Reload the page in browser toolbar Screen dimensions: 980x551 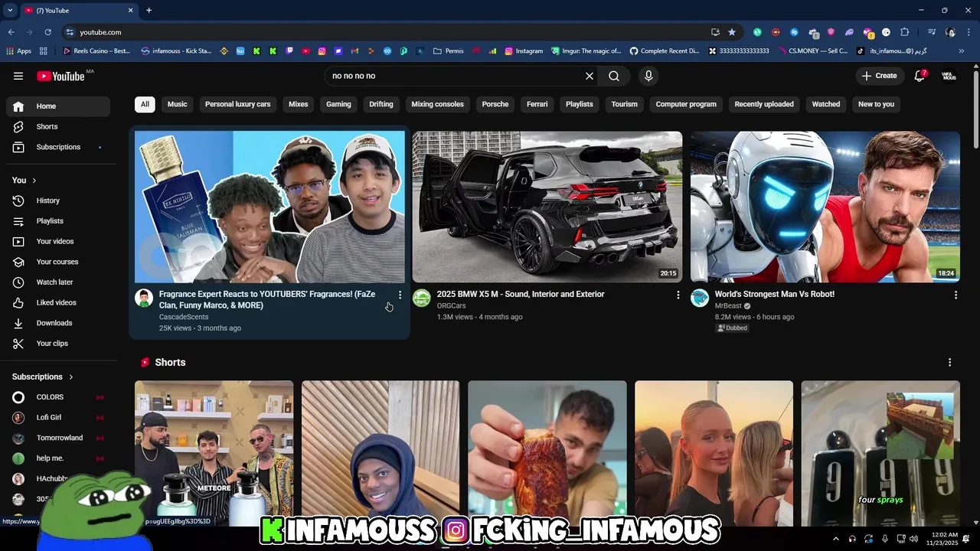pyautogui.click(x=47, y=32)
